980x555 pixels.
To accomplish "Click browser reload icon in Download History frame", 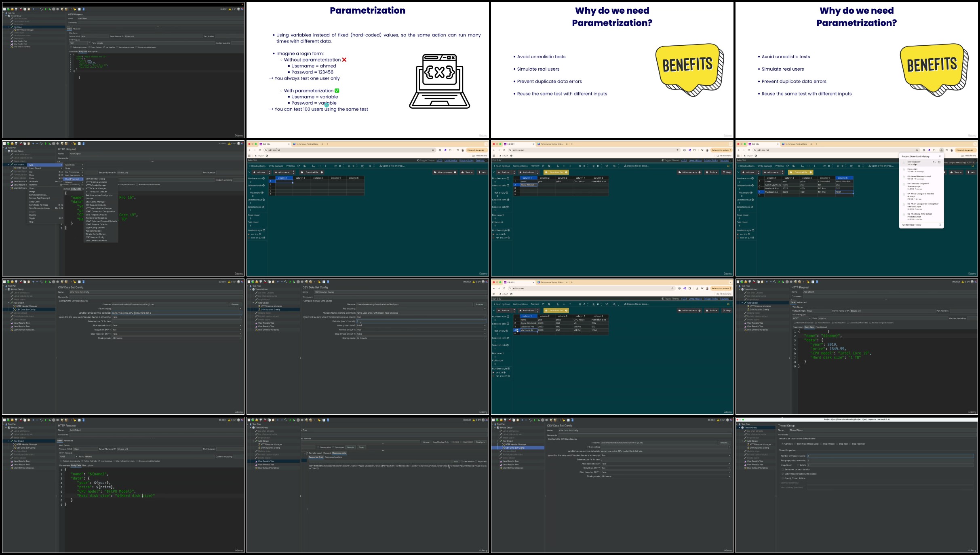I will pyautogui.click(x=749, y=150).
